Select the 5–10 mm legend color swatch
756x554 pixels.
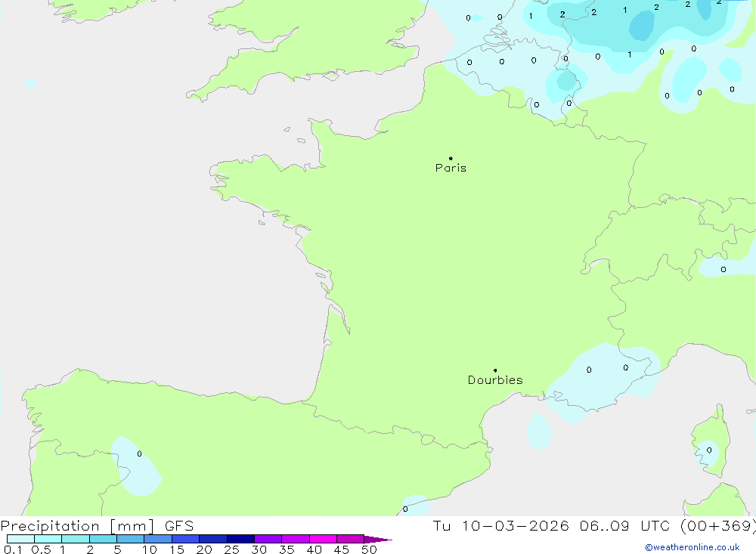click(x=131, y=539)
